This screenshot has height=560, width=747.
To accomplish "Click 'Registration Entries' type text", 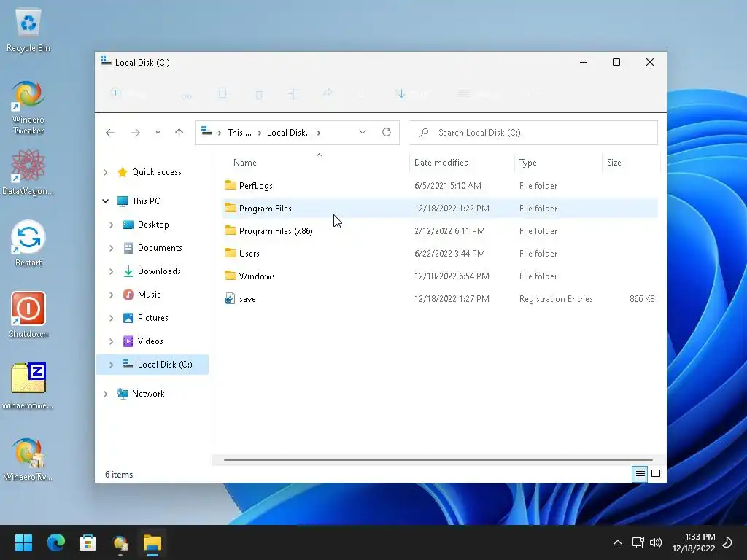I will tap(556, 298).
